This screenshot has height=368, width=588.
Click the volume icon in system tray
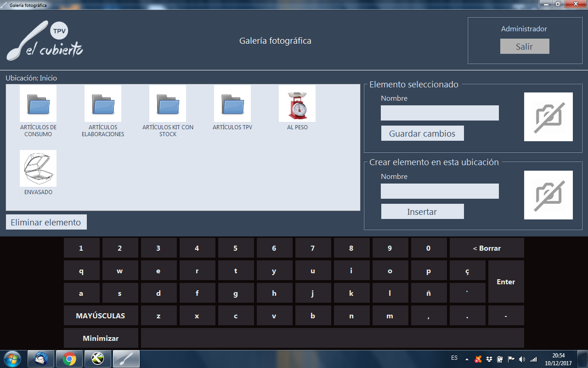(522, 359)
